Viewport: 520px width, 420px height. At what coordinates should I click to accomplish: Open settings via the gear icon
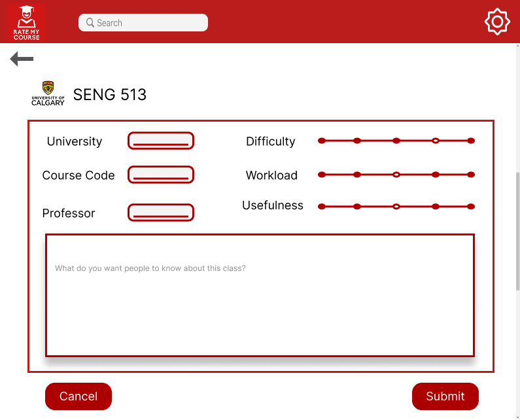click(496, 22)
